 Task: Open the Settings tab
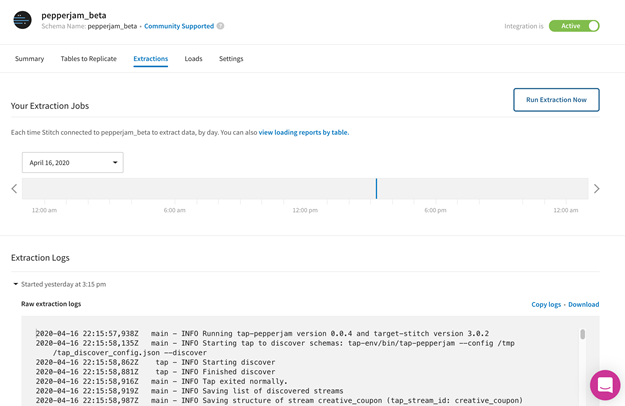pos(231,59)
